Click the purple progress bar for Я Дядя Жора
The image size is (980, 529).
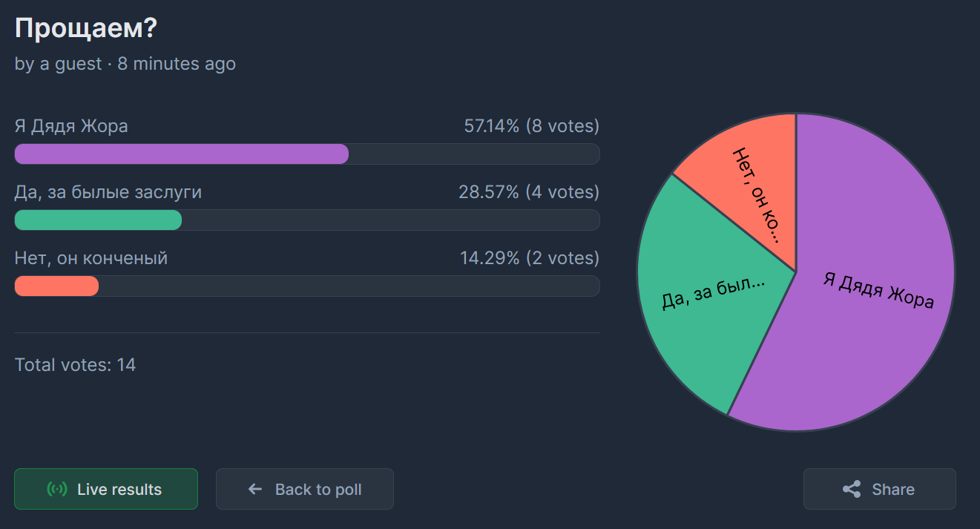pyautogui.click(x=182, y=154)
